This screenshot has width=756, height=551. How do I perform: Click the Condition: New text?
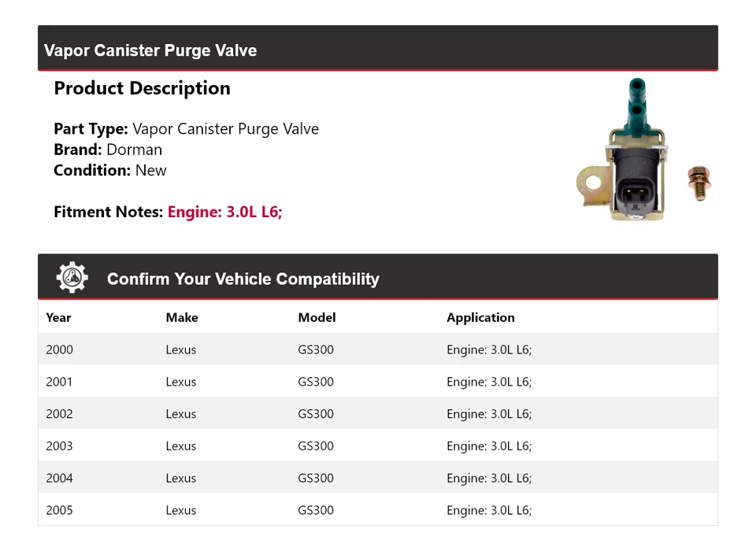point(110,170)
